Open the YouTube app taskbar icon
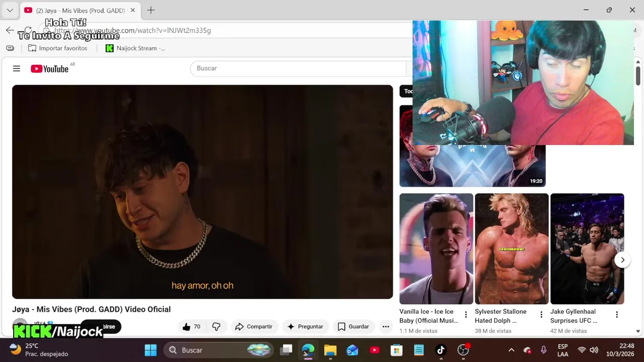 (x=374, y=350)
